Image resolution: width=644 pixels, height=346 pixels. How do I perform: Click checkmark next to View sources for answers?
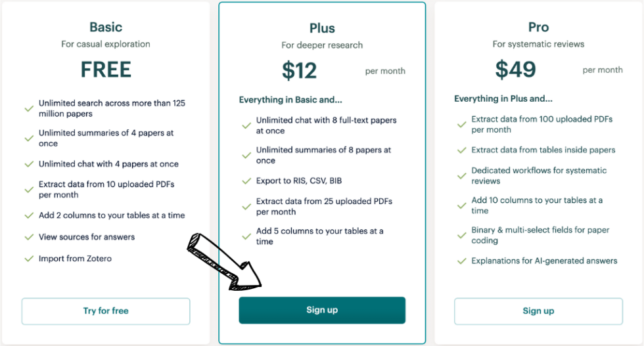point(29,237)
